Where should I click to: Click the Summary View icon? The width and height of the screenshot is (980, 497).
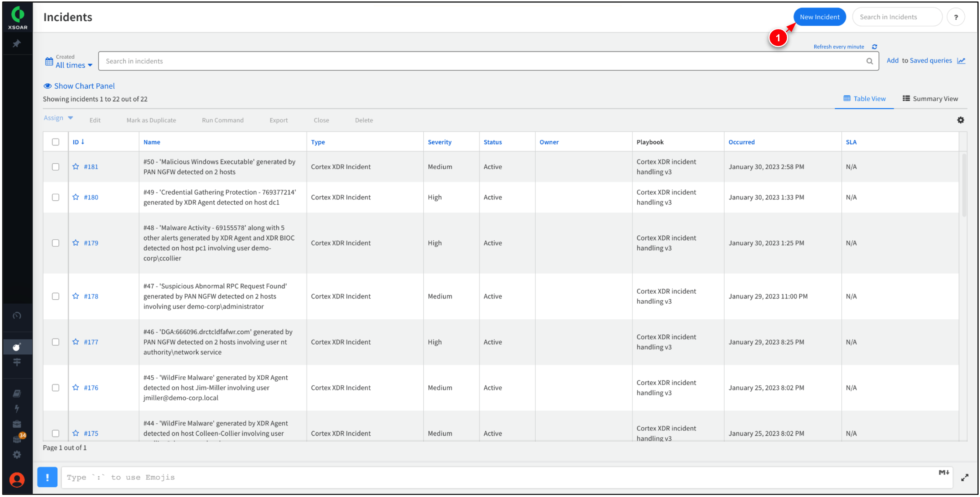[x=907, y=98]
